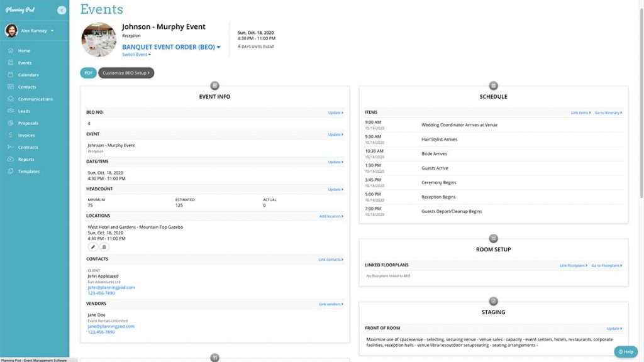
Task: Click the Staging section circle icon
Action: coord(493,301)
